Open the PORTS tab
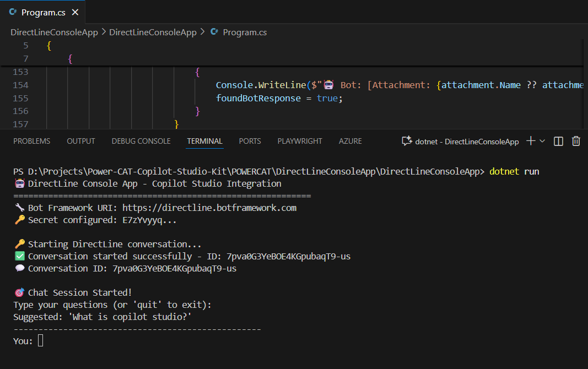This screenshot has height=369, width=588. coord(250,141)
